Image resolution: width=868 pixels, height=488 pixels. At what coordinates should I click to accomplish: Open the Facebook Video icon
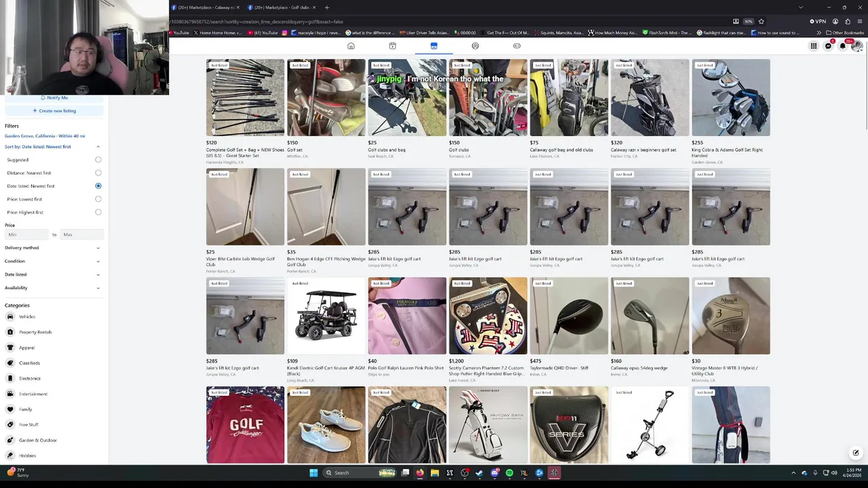(392, 46)
